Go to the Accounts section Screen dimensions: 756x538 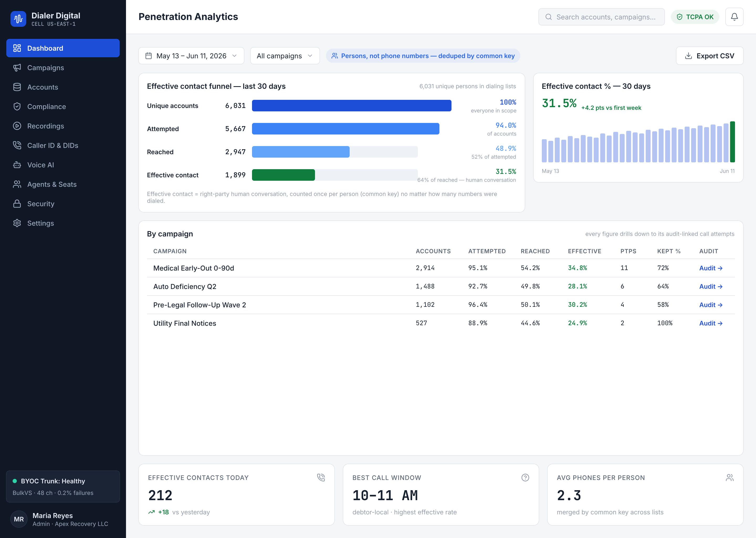point(63,87)
